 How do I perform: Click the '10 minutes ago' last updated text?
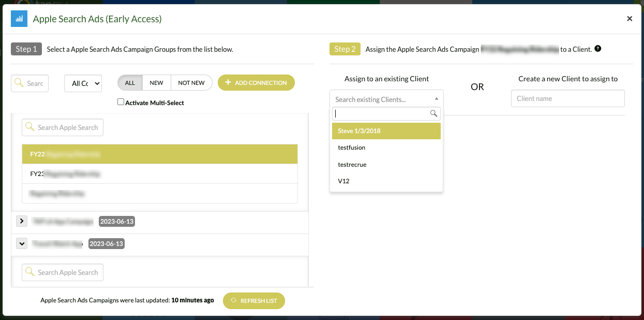point(192,300)
